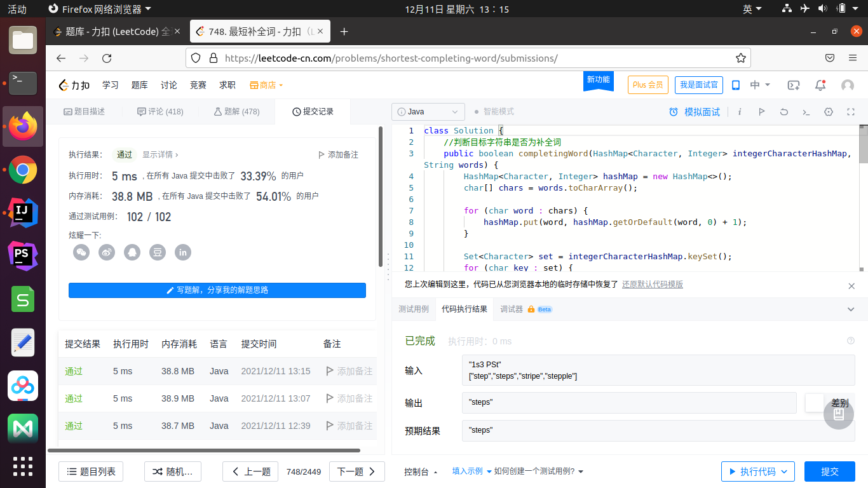Viewport: 868px width, 488px height.
Task: Reset code with the undo icon
Action: click(784, 112)
